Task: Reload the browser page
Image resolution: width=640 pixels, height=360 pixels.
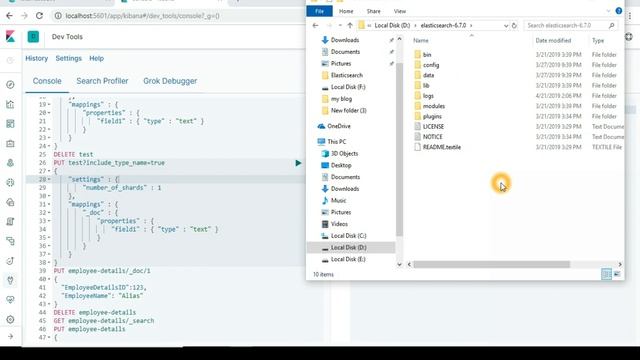Action: coord(39,16)
